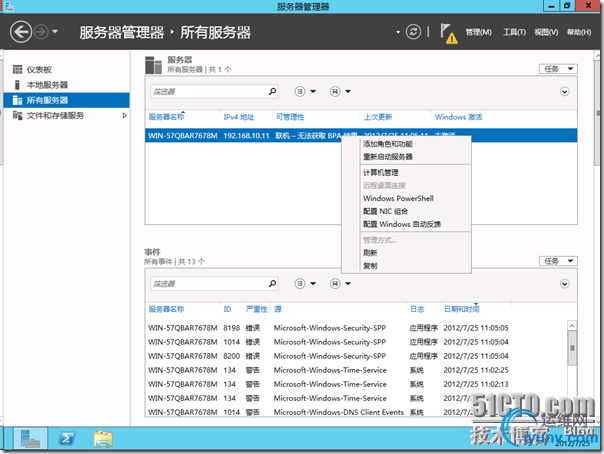Sort events by 源 column
This screenshot has width=604, height=454.
278,309
